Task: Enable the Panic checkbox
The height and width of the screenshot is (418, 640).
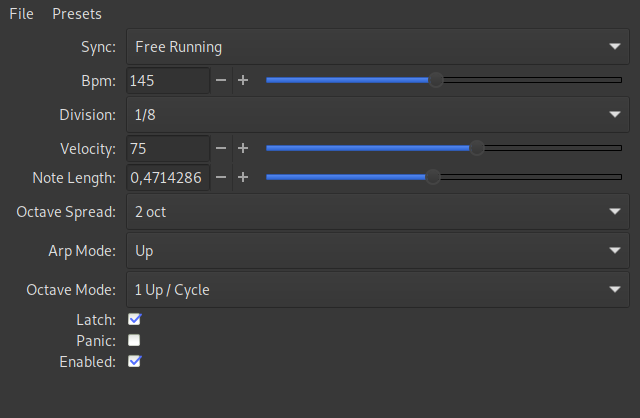Action: pyautogui.click(x=134, y=340)
